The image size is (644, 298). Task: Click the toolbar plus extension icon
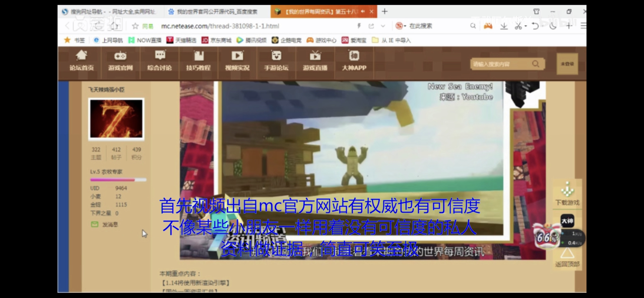[569, 26]
